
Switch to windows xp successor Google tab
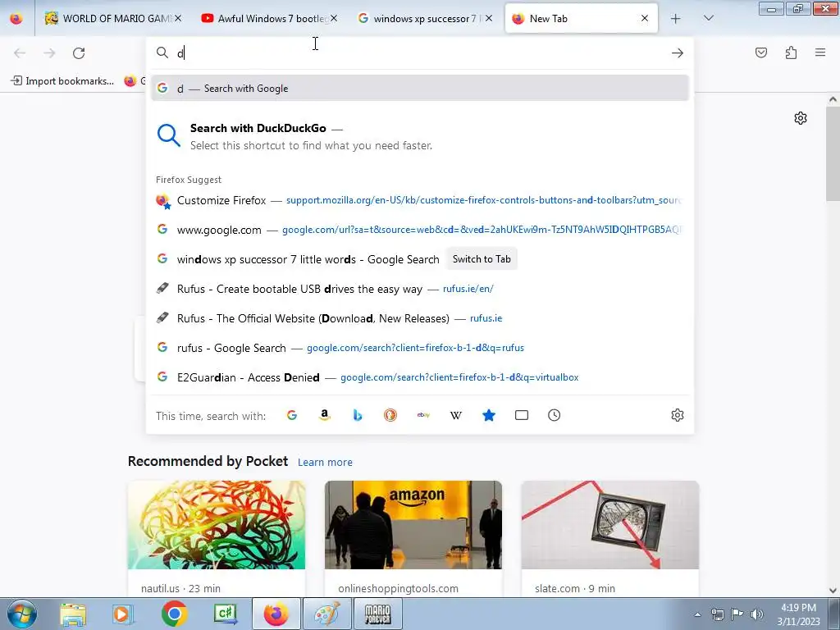tap(425, 19)
